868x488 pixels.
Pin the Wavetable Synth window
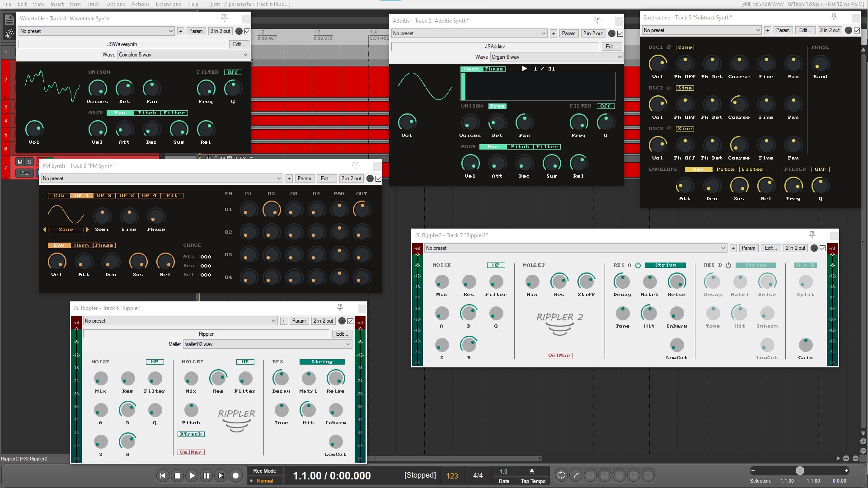point(224,18)
